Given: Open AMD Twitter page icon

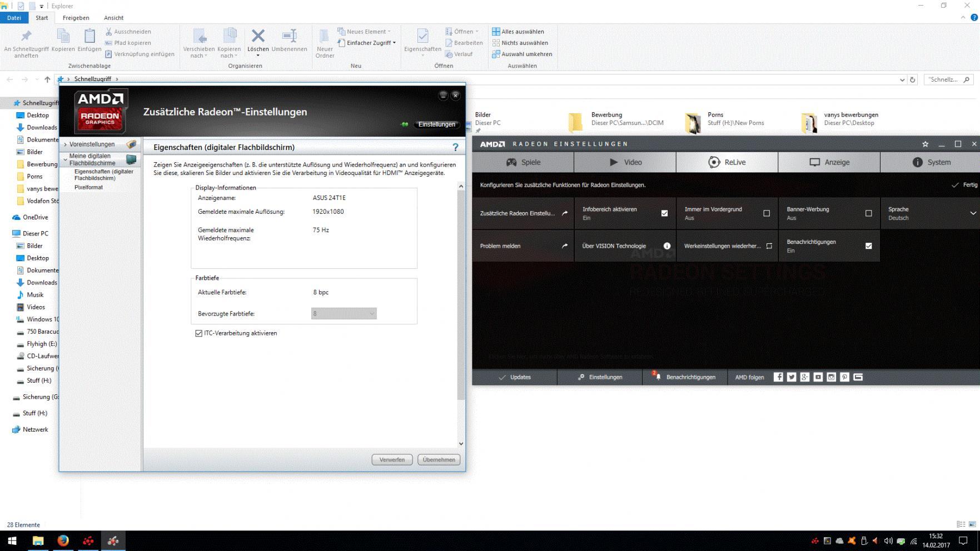Looking at the screenshot, I should click(x=792, y=377).
